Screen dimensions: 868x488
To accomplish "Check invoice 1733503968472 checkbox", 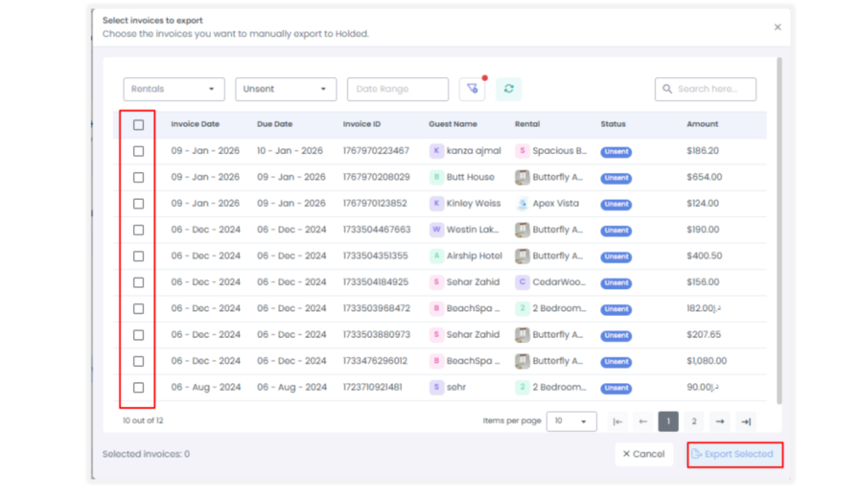I will point(138,308).
